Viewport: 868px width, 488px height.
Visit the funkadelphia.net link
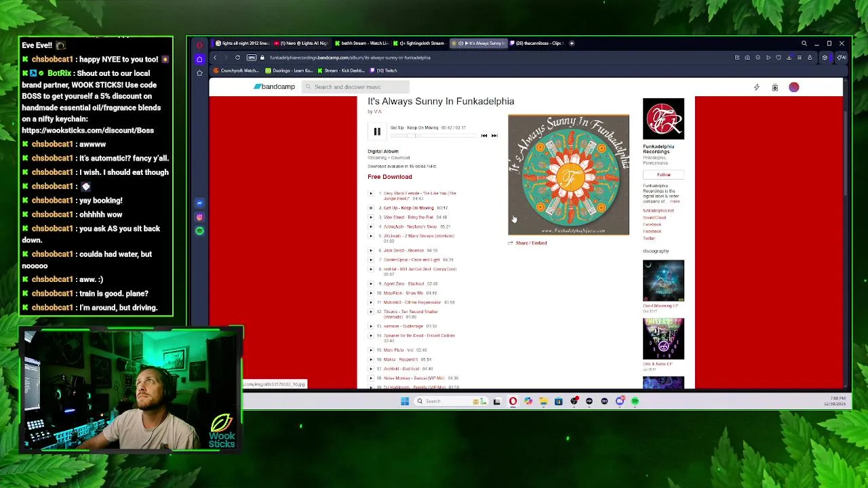(658, 211)
